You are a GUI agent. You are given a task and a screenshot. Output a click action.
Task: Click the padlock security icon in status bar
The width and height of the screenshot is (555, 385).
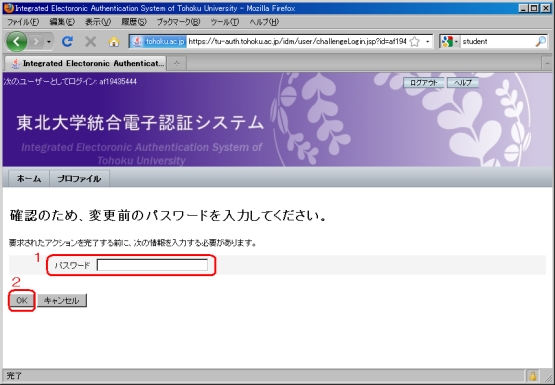(x=533, y=376)
